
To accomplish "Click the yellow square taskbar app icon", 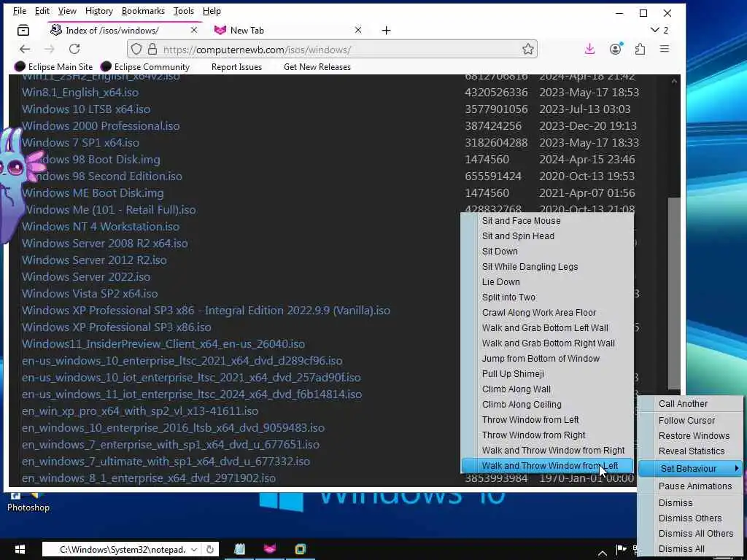I will (300, 549).
